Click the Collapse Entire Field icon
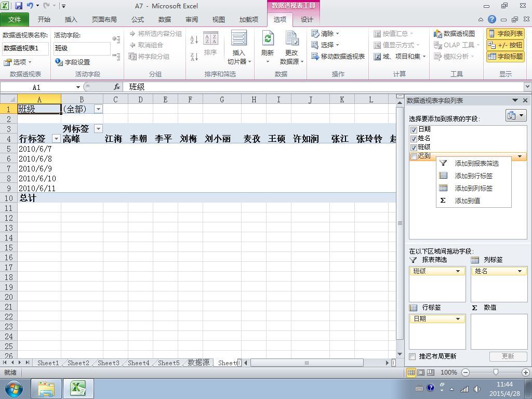 [116, 56]
